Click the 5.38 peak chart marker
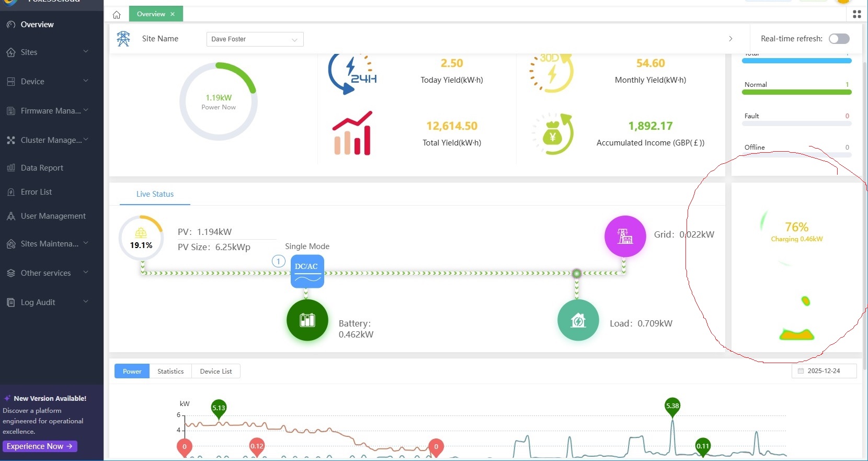 [x=672, y=407]
